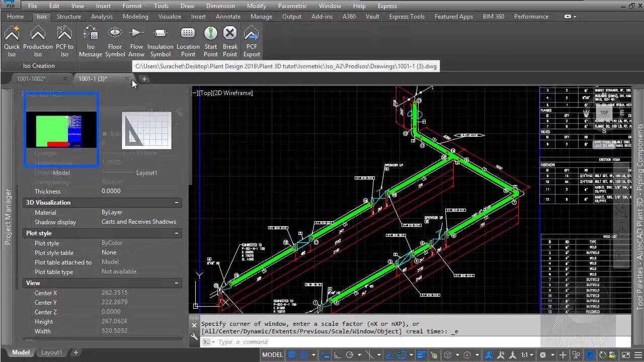Open new drawing tab plus button
This screenshot has width=644, height=362.
144,79
